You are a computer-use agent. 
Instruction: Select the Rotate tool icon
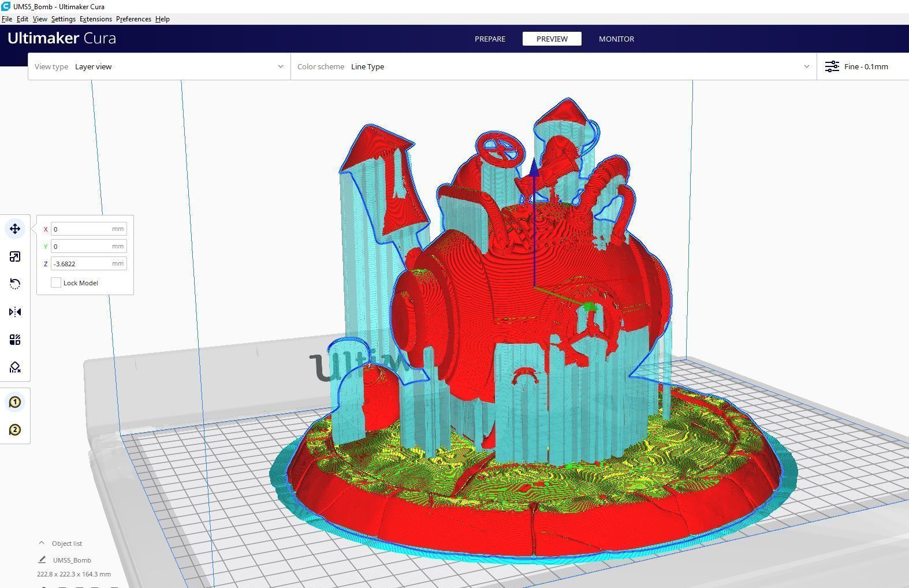click(x=15, y=284)
